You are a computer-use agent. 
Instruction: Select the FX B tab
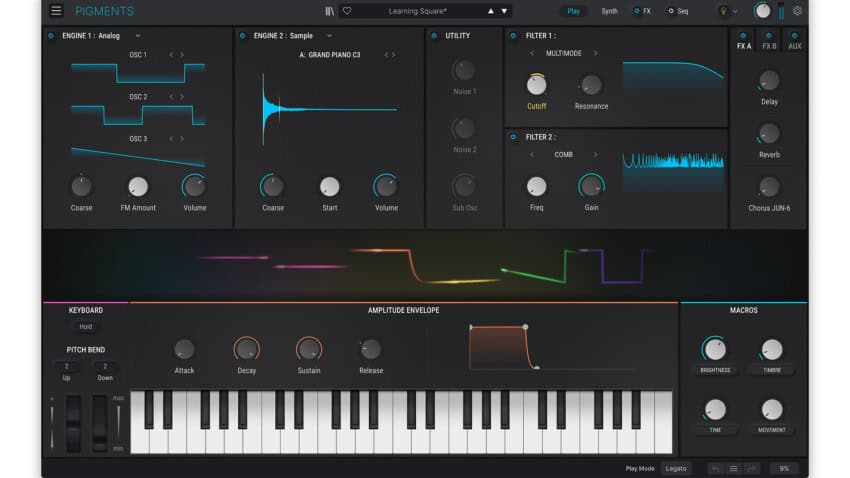769,46
